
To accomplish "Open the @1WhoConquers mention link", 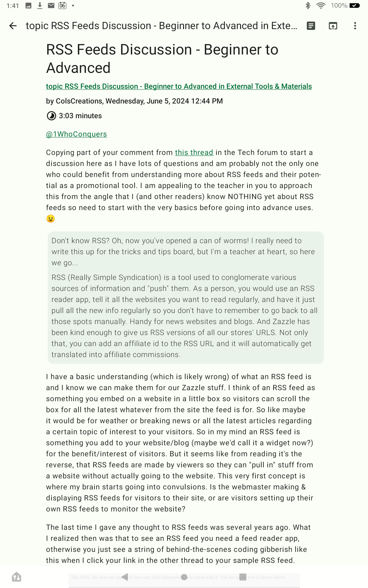I will click(76, 134).
